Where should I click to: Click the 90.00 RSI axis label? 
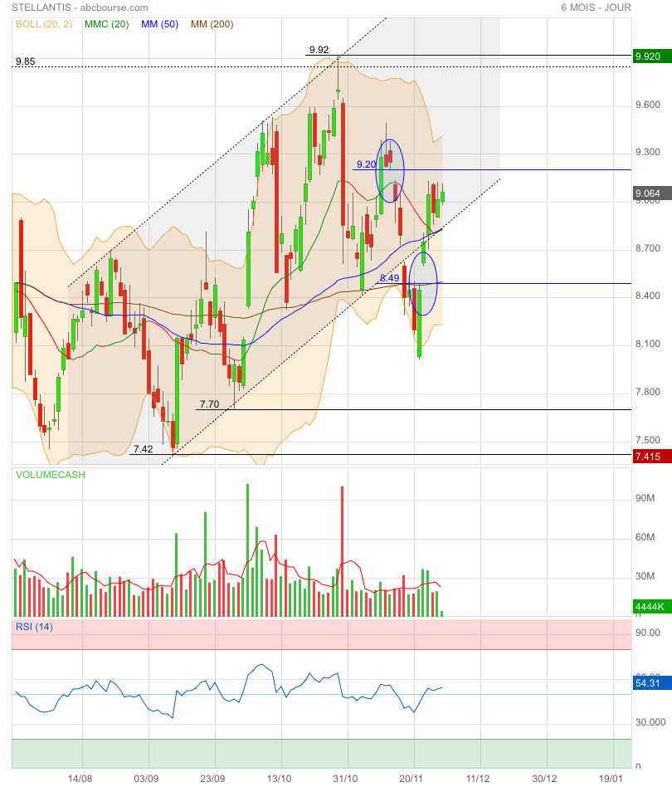[x=648, y=633]
